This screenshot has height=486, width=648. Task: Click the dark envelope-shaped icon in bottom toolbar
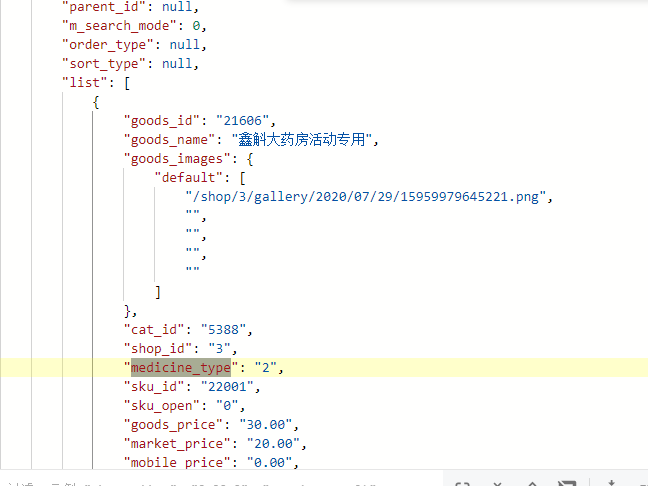tap(566, 481)
